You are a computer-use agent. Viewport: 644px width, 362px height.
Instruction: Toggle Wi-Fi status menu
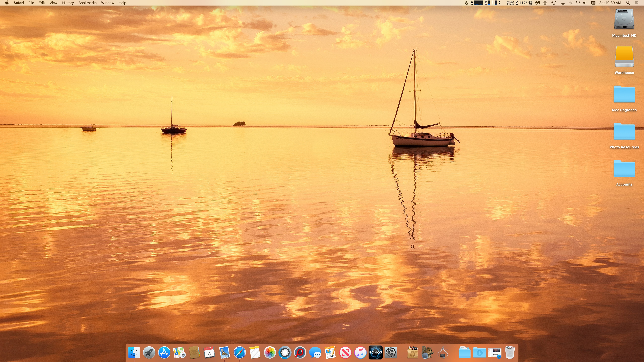pyautogui.click(x=578, y=3)
